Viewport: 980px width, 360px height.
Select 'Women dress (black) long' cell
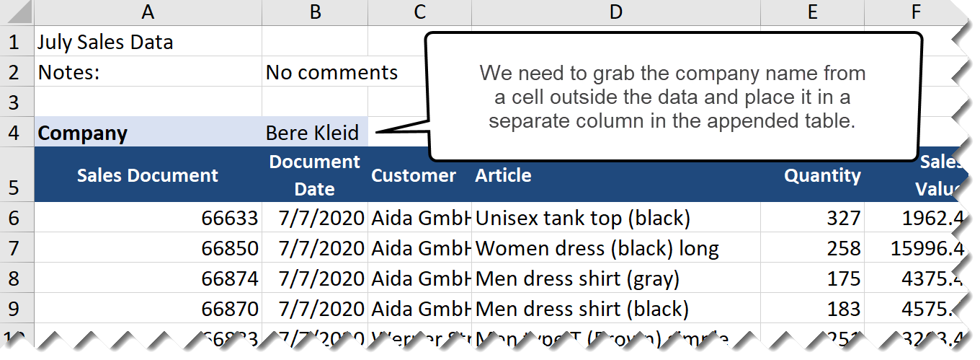[x=615, y=248]
